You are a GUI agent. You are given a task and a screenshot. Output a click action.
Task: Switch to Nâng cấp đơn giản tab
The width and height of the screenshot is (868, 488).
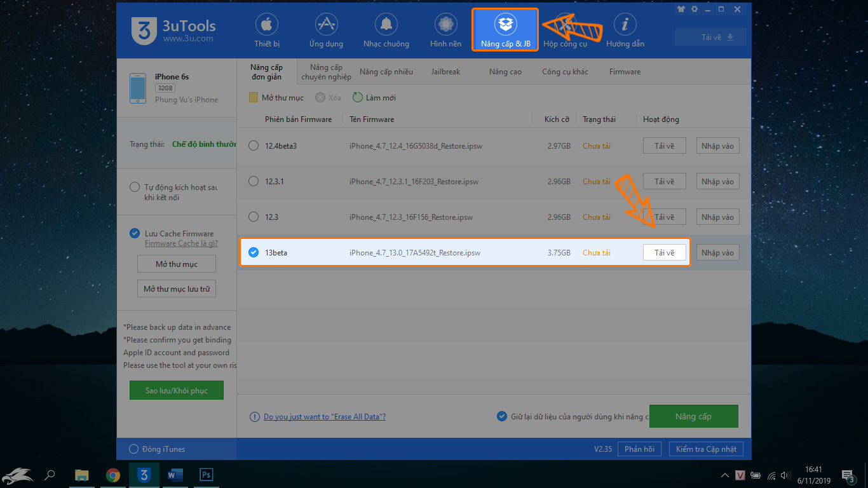coord(266,72)
